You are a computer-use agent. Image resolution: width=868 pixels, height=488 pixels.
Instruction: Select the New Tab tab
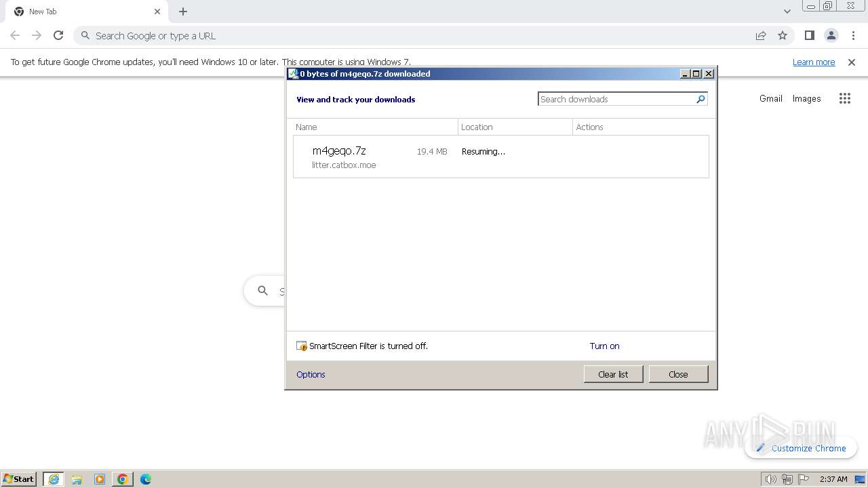pyautogui.click(x=87, y=12)
